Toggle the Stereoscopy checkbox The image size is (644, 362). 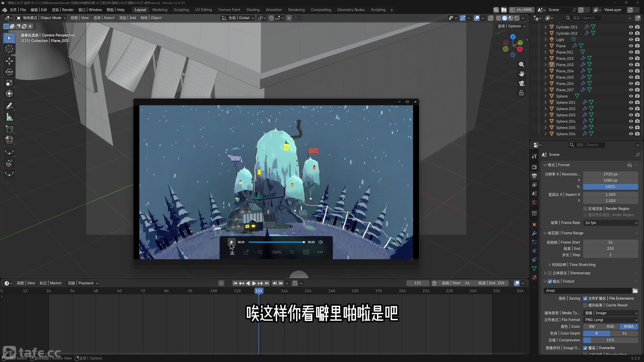click(x=550, y=273)
